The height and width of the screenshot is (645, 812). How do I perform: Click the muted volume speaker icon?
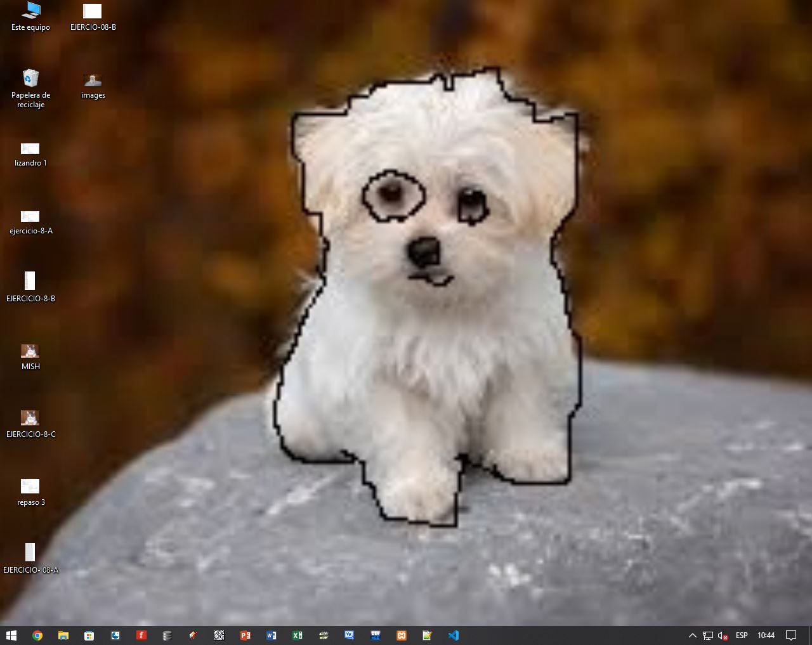(723, 635)
